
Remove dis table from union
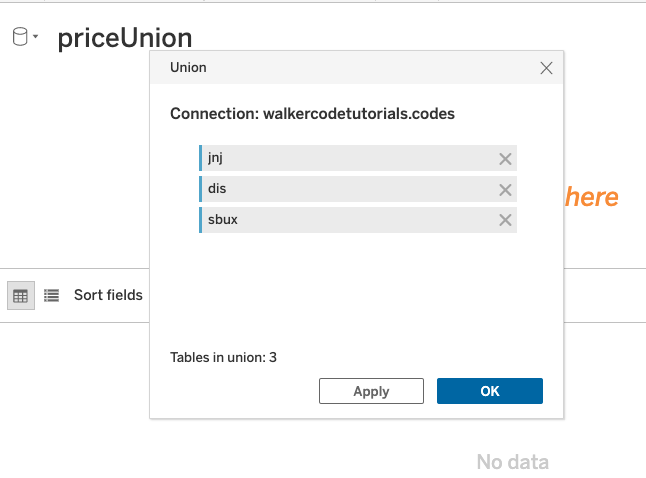(x=505, y=190)
